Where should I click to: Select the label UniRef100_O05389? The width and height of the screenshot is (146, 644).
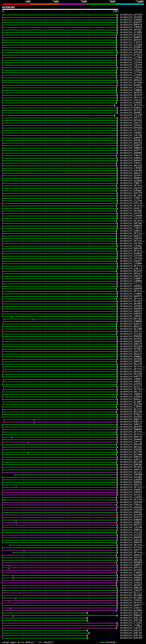point(131,53)
